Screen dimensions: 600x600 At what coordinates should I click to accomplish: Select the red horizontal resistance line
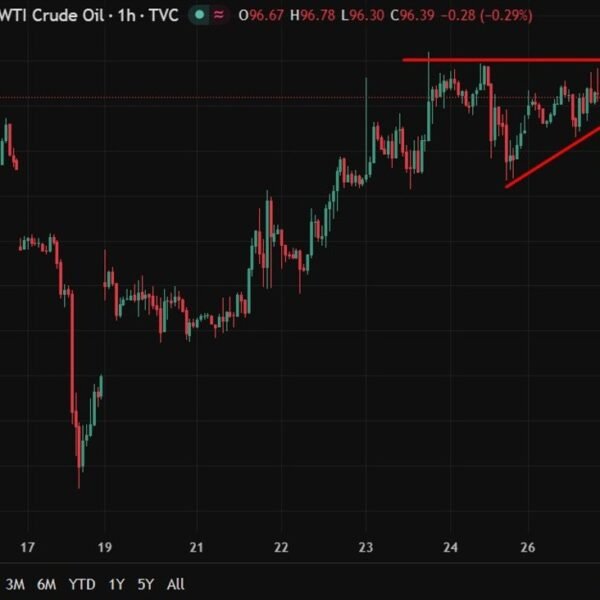click(500, 60)
